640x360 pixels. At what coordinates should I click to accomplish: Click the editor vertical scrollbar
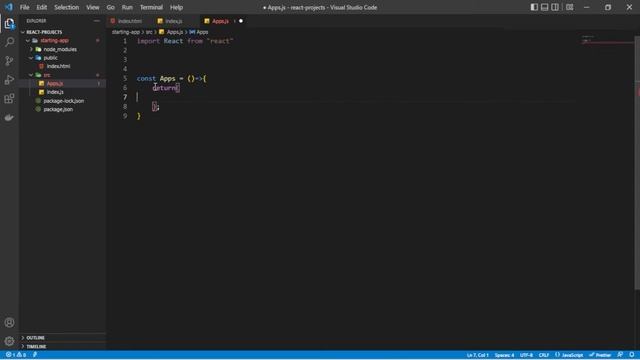(637, 163)
